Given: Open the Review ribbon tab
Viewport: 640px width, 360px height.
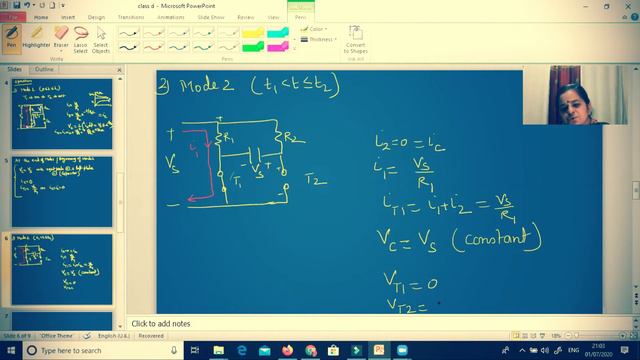Looking at the screenshot, I should (x=245, y=17).
